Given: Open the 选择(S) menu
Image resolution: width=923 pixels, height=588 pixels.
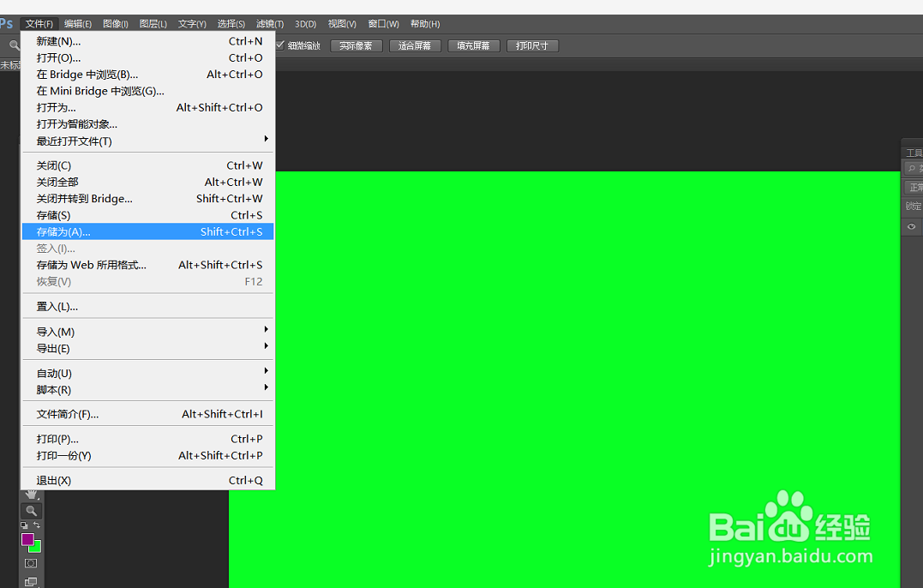Looking at the screenshot, I should click(x=231, y=24).
